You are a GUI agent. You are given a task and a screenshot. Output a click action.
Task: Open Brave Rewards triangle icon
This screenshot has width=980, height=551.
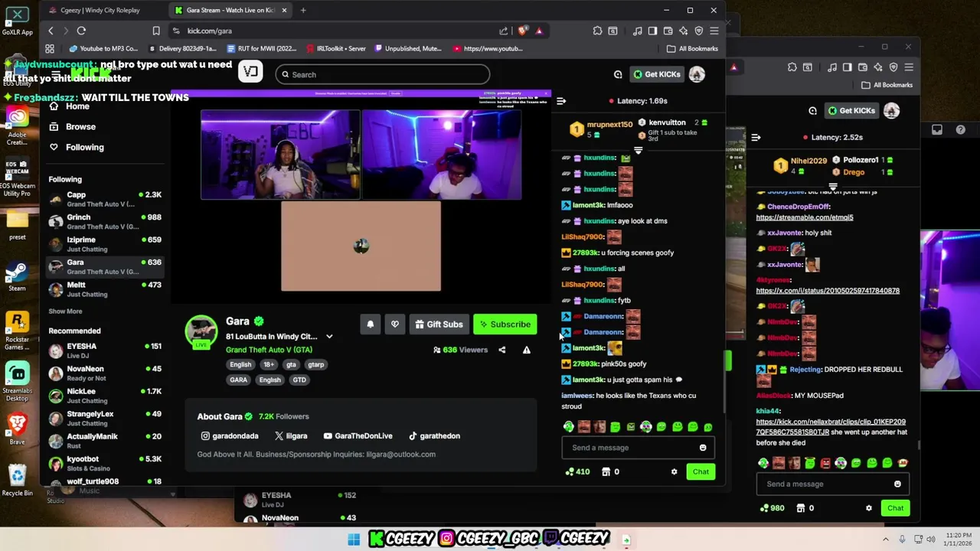[539, 31]
